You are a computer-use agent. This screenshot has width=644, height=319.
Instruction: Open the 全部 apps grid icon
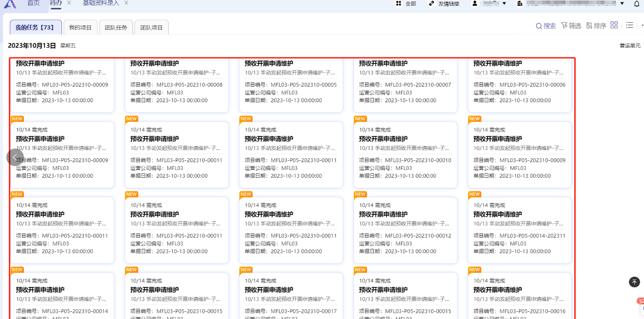tap(398, 3)
